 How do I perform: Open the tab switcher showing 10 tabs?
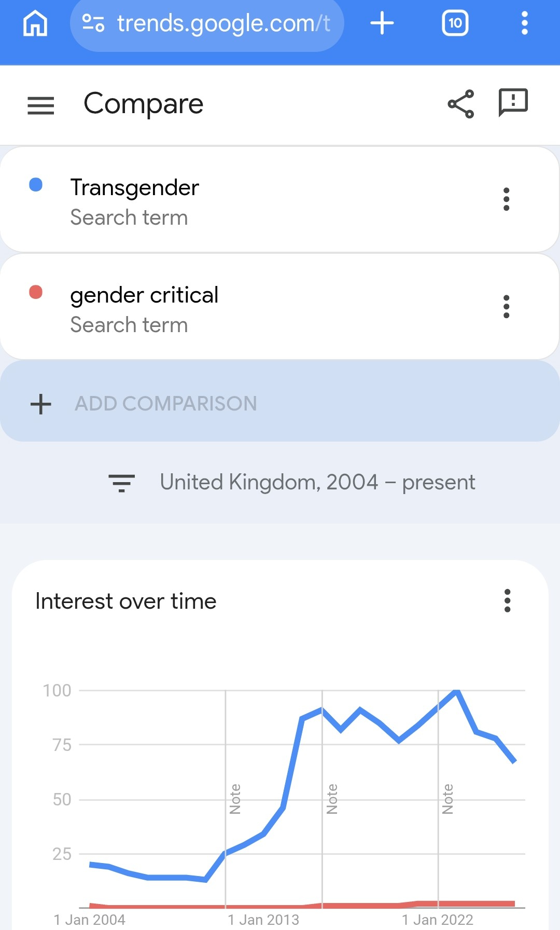(x=455, y=24)
